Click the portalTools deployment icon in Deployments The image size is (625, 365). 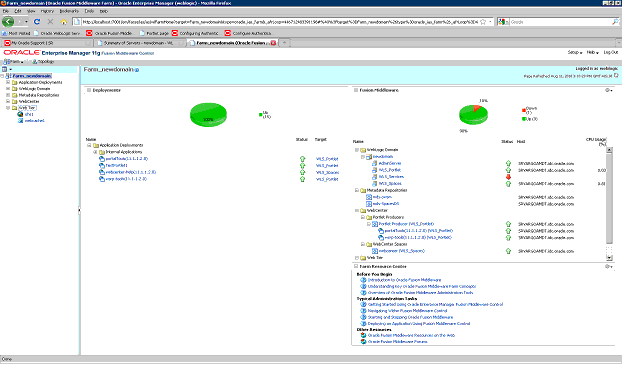(102, 159)
